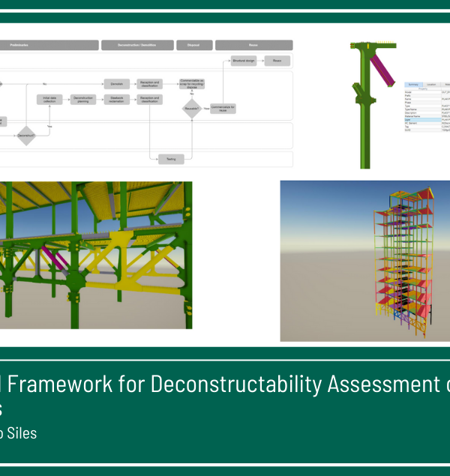
Task: Select the Summary tab in properties panel
Action: [415, 85]
